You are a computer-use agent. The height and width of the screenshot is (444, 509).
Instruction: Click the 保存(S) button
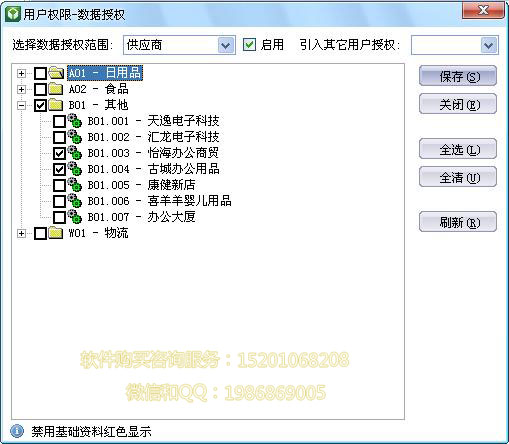(458, 76)
